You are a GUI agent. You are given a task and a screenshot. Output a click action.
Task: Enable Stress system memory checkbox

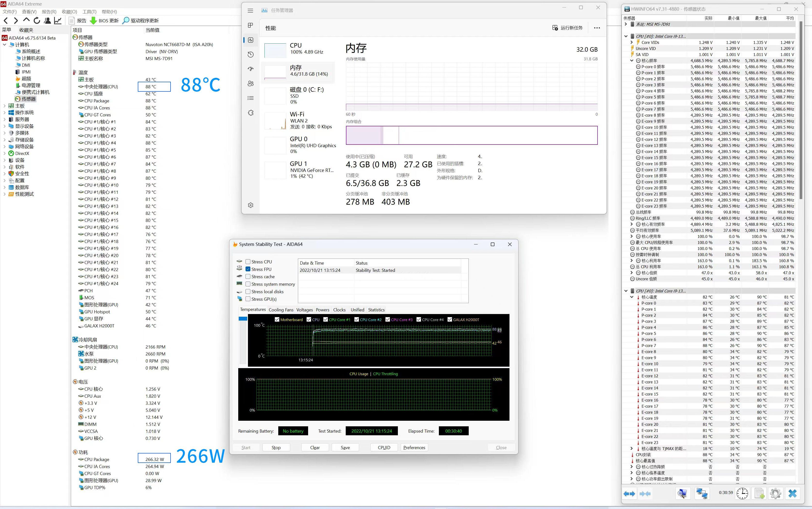248,284
